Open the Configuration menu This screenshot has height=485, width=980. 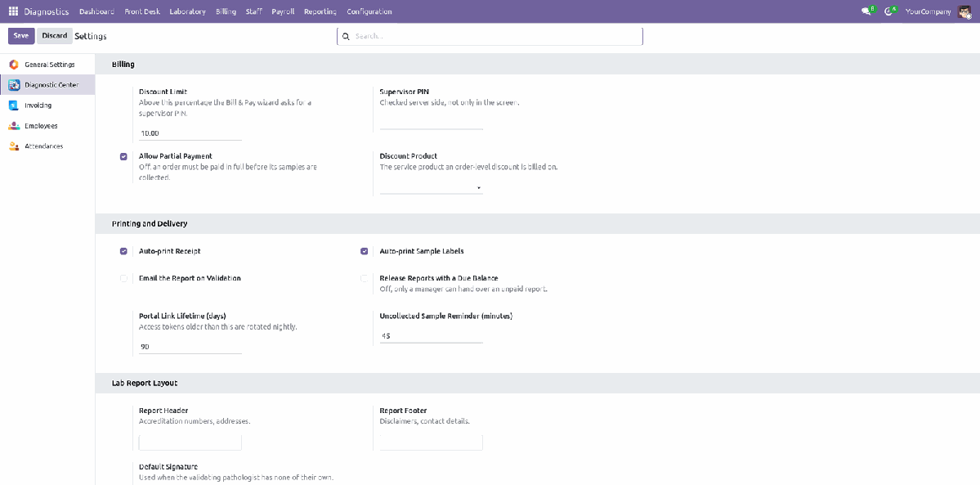pyautogui.click(x=369, y=11)
